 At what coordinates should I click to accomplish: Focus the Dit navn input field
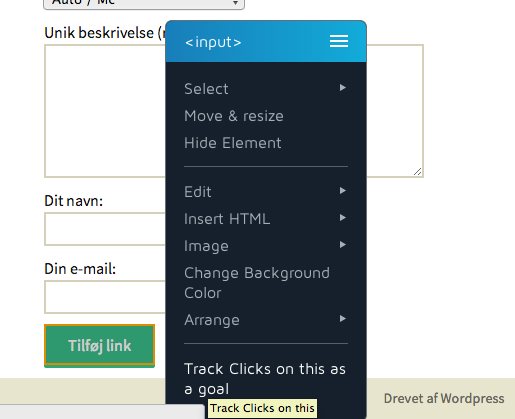105,229
